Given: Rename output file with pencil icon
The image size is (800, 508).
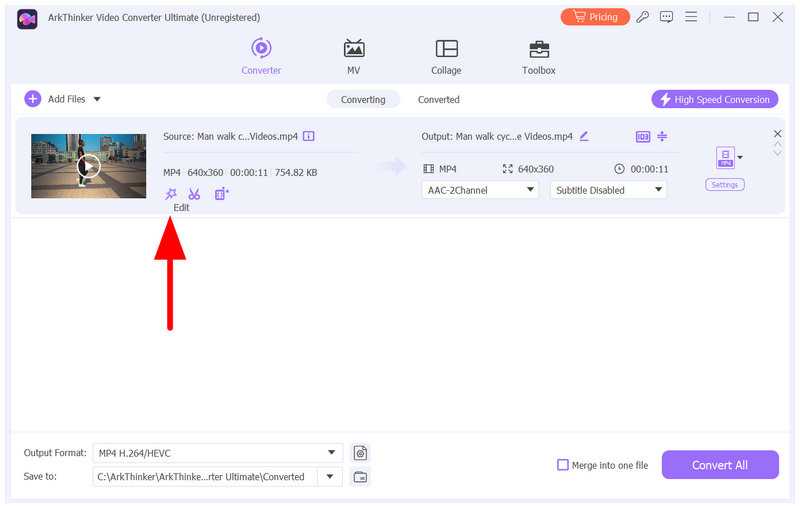Looking at the screenshot, I should point(584,136).
